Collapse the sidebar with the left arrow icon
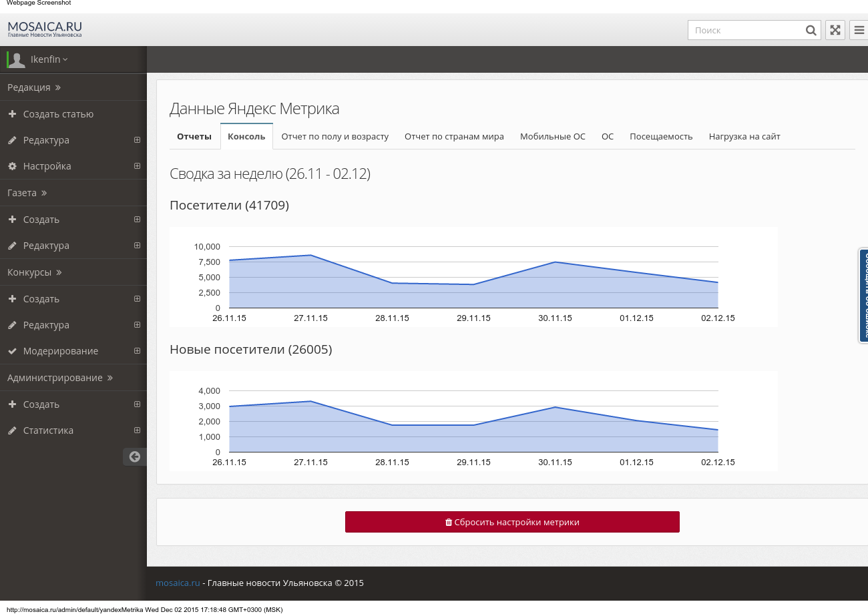This screenshot has height=614, width=868. point(135,456)
